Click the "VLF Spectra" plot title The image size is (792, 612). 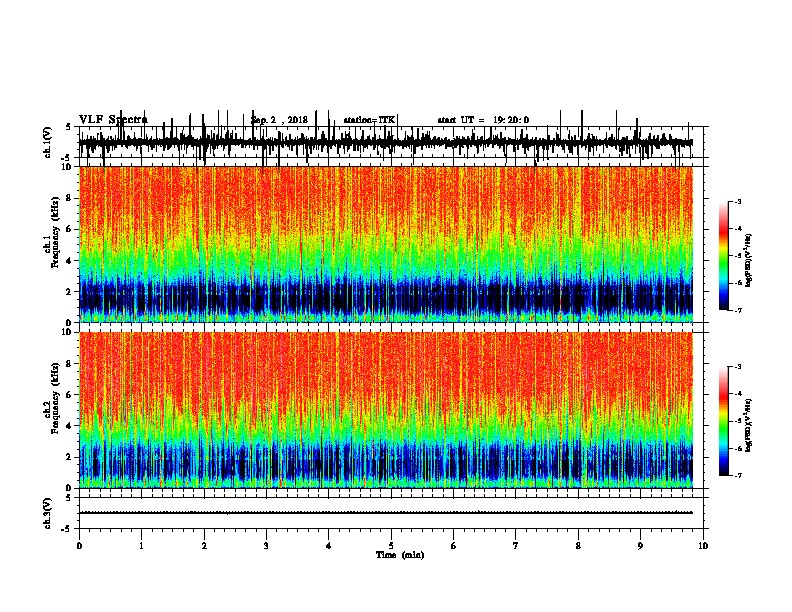coord(113,120)
